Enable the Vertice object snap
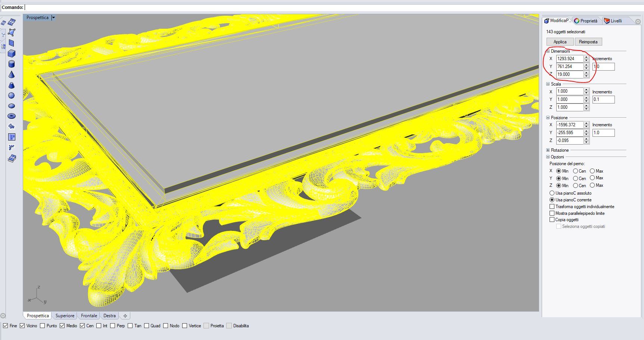Image resolution: width=644 pixels, height=340 pixels. [185, 326]
